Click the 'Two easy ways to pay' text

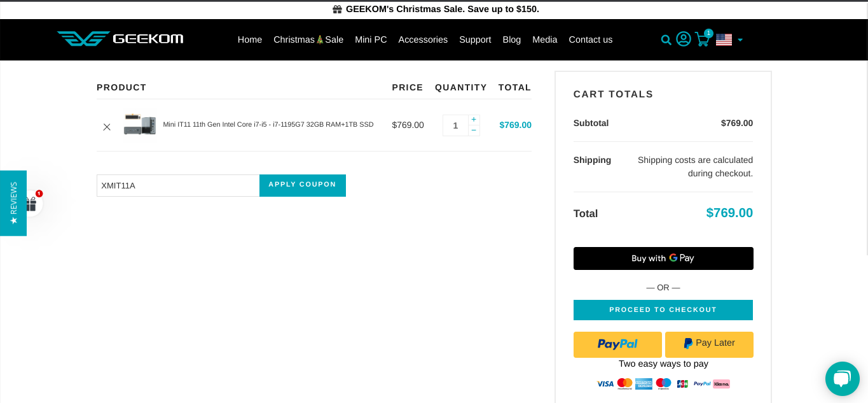[663, 364]
